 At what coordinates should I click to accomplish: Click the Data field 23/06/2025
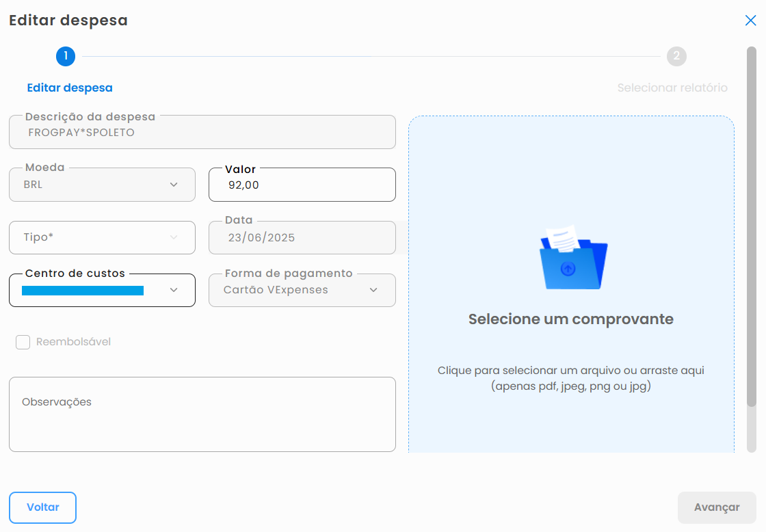[302, 237]
